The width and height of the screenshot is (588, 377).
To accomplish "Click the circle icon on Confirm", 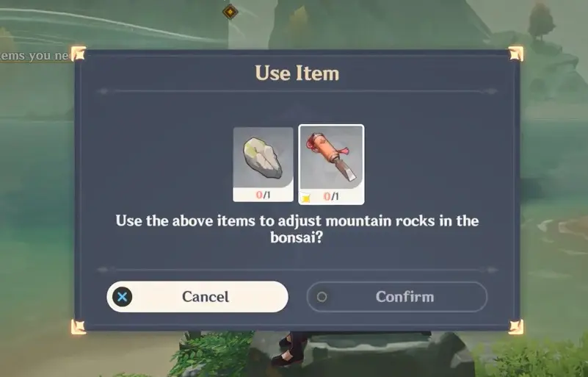I will pos(322,297).
